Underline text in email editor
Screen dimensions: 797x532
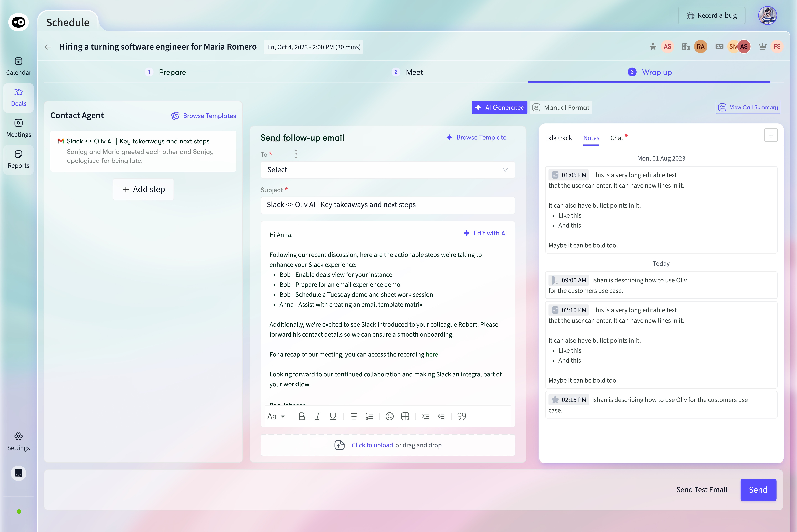click(333, 416)
